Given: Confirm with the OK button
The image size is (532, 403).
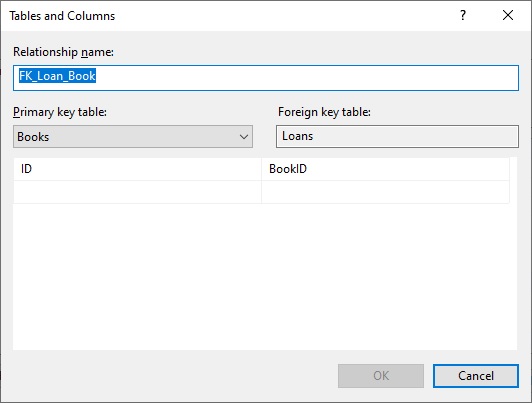Looking at the screenshot, I should tap(381, 376).
